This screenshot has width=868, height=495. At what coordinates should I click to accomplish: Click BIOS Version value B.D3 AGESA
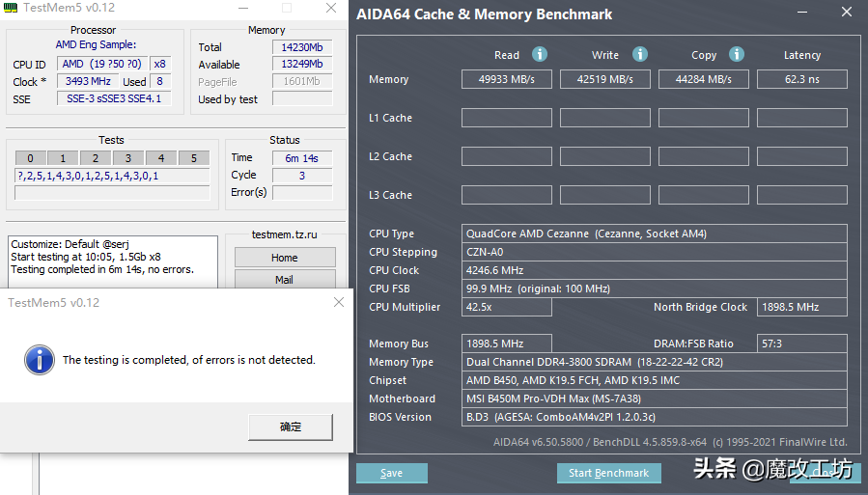(x=655, y=417)
